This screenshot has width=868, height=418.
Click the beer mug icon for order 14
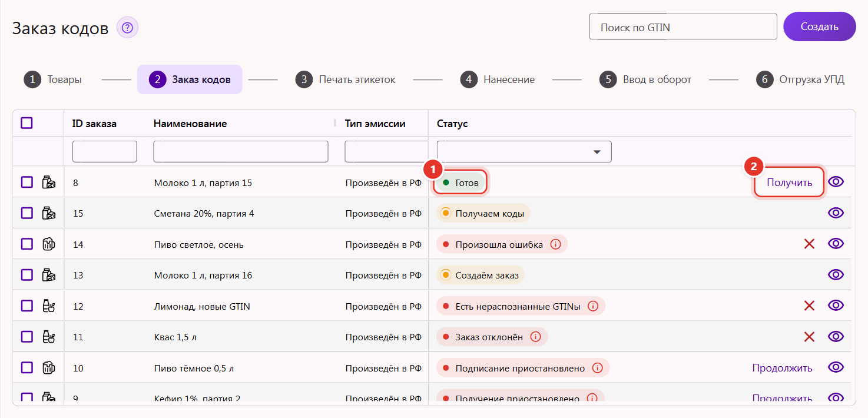49,244
